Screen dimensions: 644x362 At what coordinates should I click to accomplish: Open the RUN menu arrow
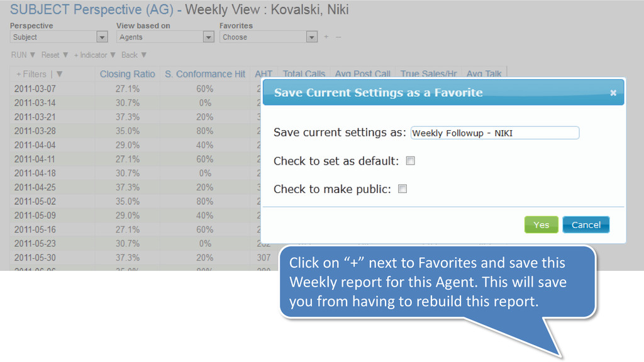(x=33, y=55)
